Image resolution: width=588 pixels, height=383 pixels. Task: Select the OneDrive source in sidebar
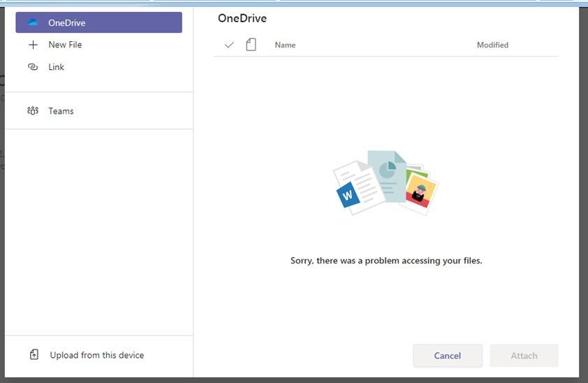coord(98,22)
